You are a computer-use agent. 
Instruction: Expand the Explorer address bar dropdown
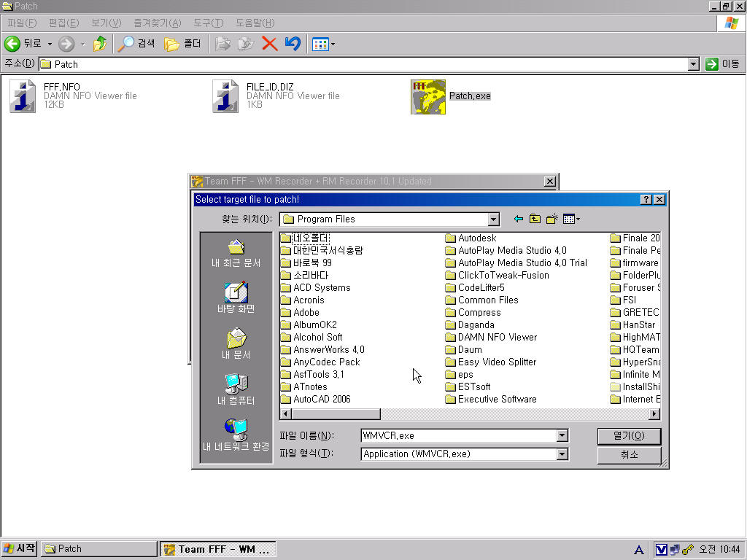pyautogui.click(x=694, y=64)
